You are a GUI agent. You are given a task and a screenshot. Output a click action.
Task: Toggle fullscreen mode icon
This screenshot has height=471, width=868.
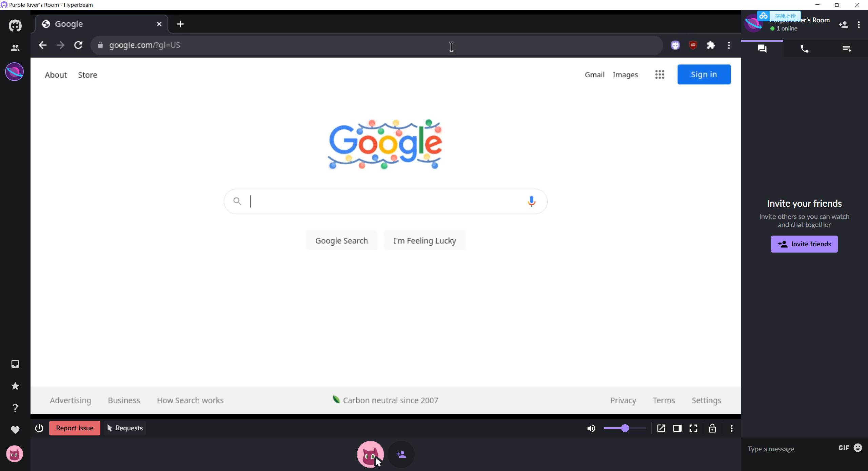tap(693, 428)
